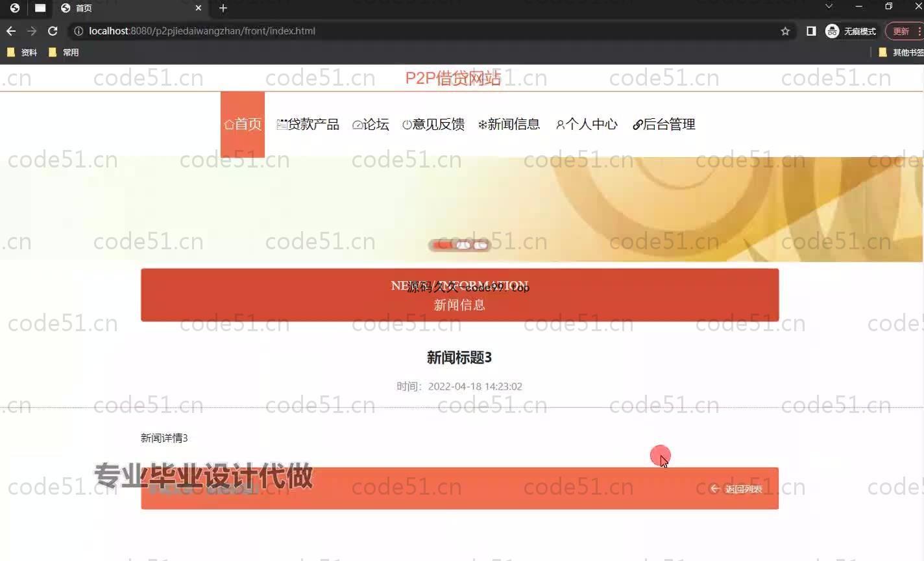Viewport: 924px width, 561px height.
Task: Open the incognito 无痕模式 indicator
Action: [x=851, y=31]
